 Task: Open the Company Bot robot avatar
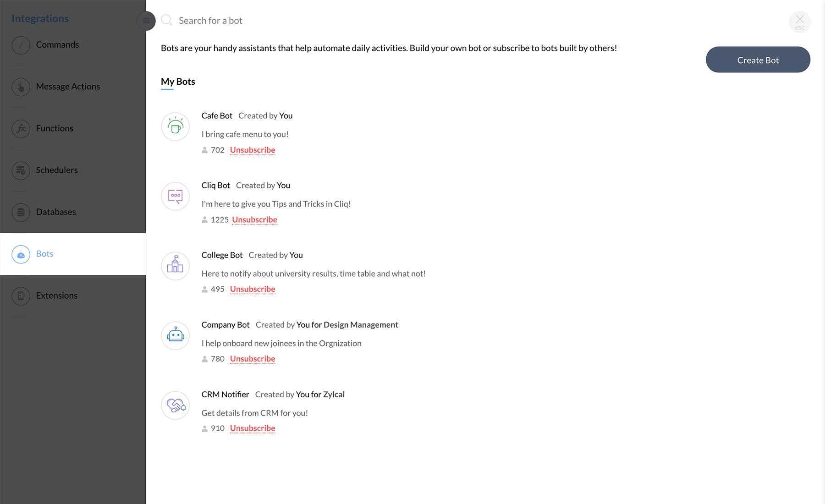tap(175, 335)
